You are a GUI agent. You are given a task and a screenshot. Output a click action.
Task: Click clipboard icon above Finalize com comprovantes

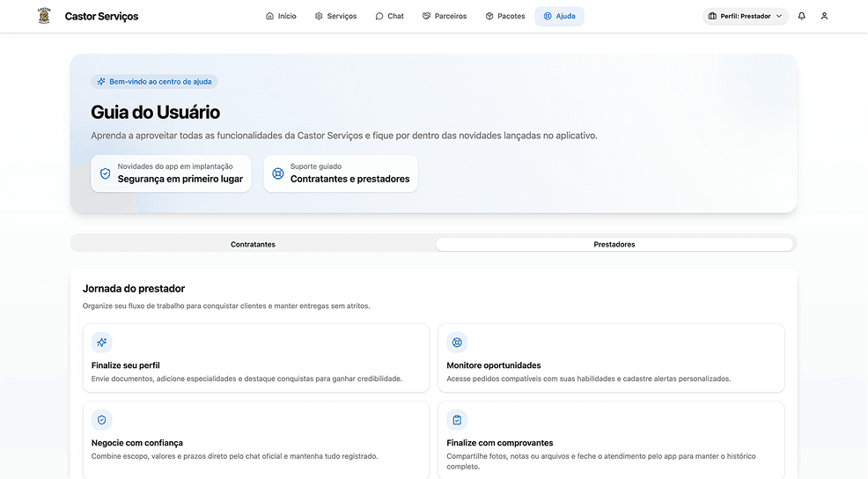[457, 420]
